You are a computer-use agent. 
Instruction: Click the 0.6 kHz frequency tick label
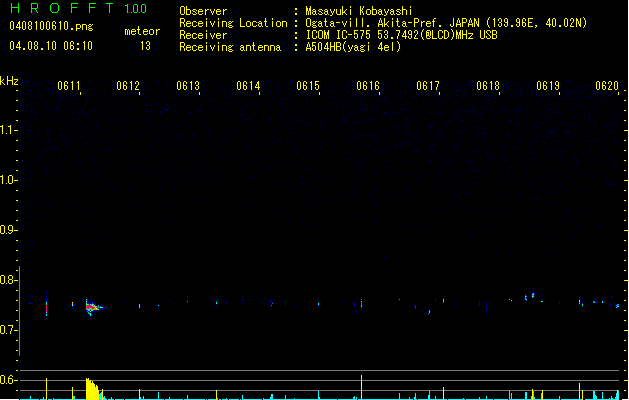pyautogui.click(x=8, y=380)
